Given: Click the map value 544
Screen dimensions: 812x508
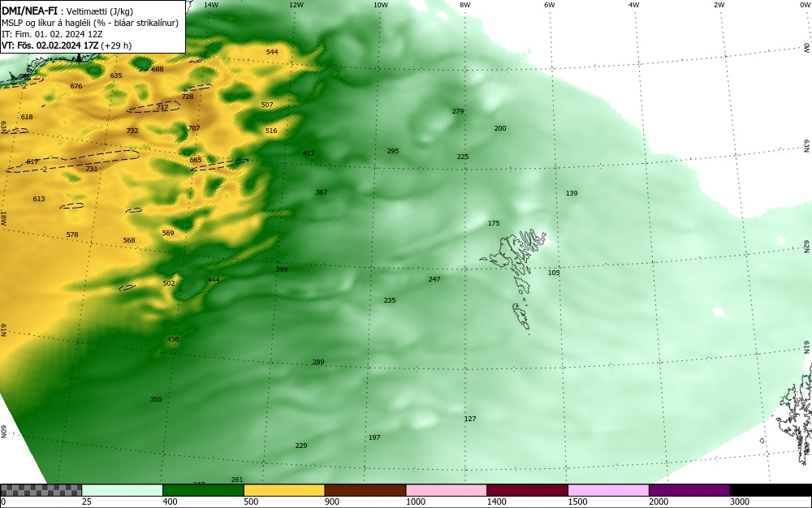Looking at the screenshot, I should pyautogui.click(x=272, y=52).
